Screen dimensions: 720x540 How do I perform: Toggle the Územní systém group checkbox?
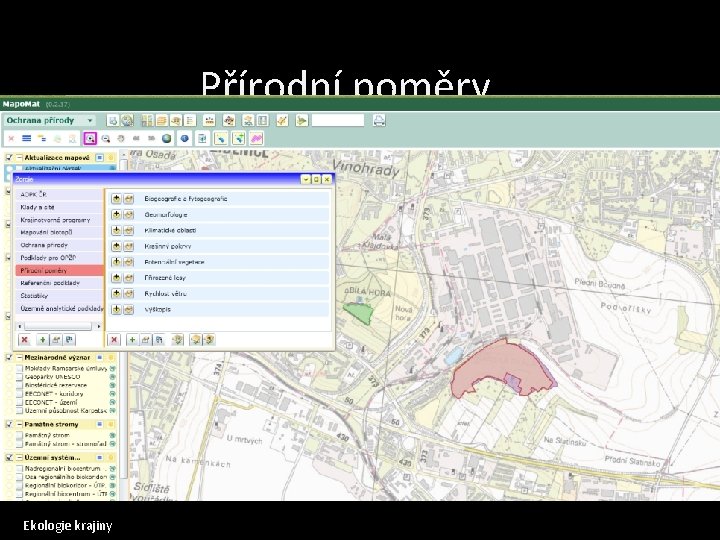9,457
